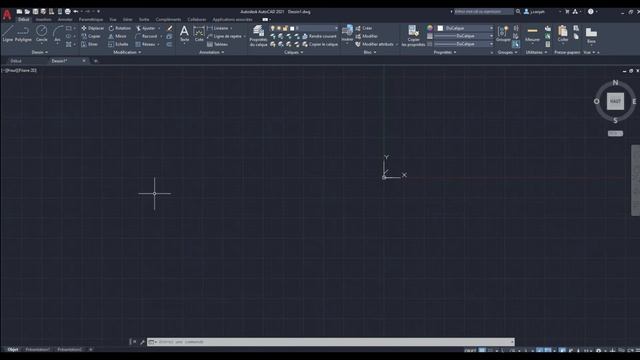
Task: Expand the Annotation panel
Action: pyautogui.click(x=211, y=52)
